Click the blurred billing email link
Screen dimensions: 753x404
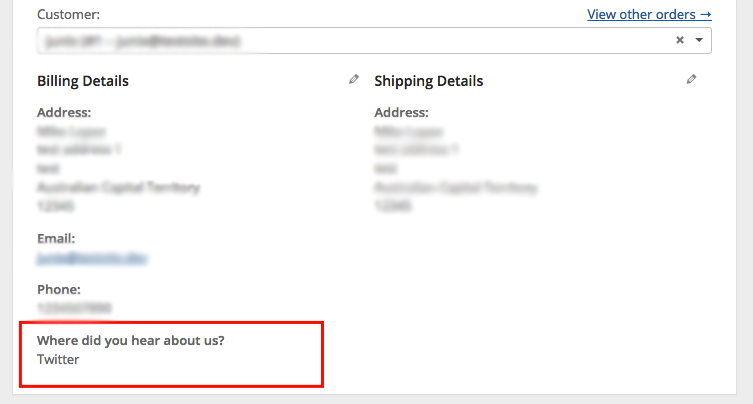pos(92,258)
